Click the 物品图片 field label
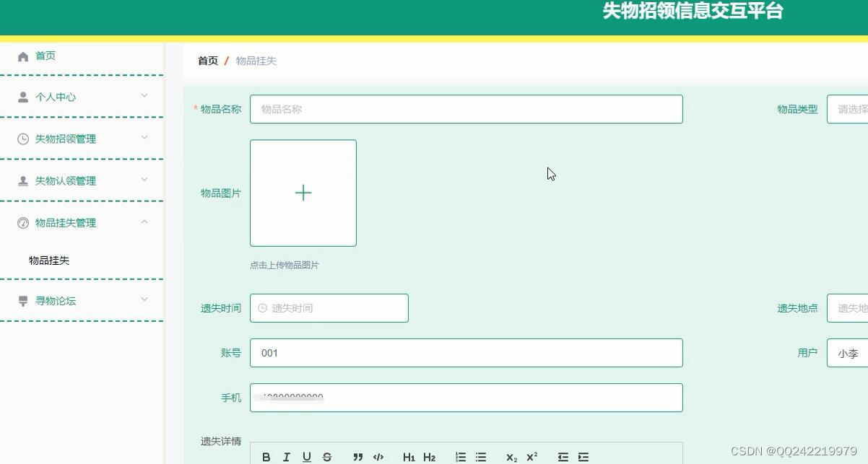Image resolution: width=868 pixels, height=464 pixels. click(221, 193)
